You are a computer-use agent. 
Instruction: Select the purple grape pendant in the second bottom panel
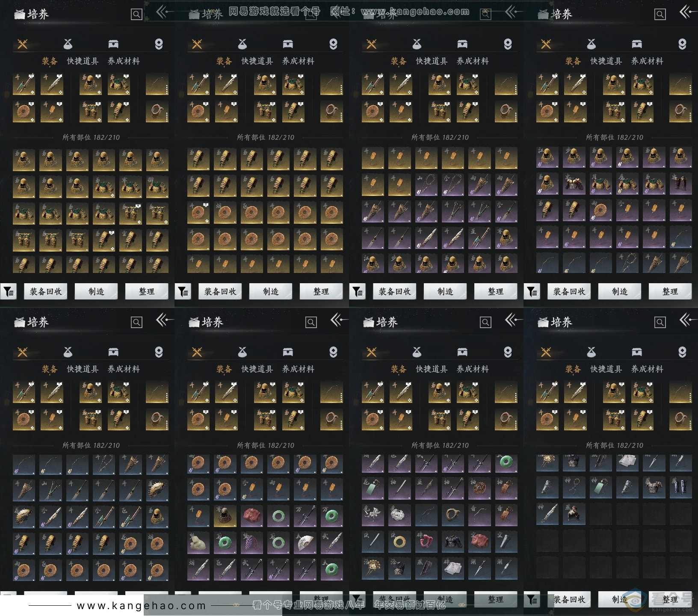251,543
